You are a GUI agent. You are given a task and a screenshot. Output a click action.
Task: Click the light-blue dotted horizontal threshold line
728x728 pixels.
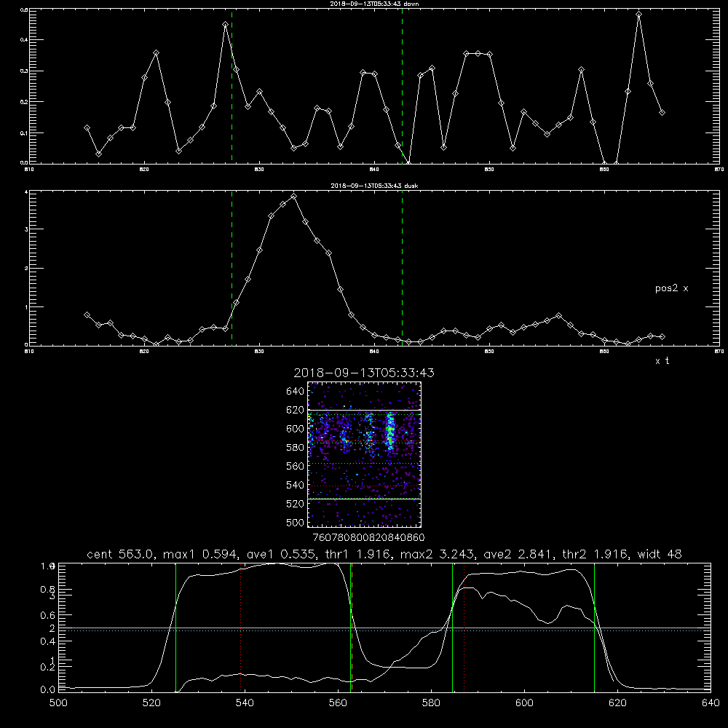384,631
